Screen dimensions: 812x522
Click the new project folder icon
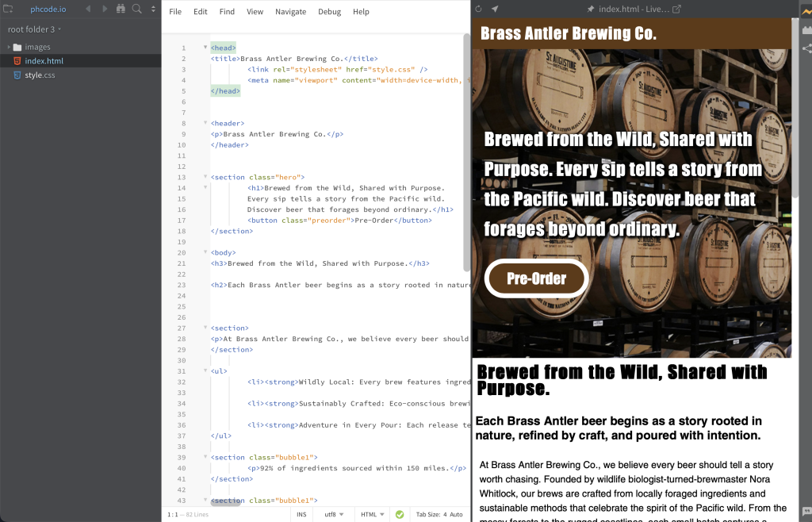tap(8, 9)
